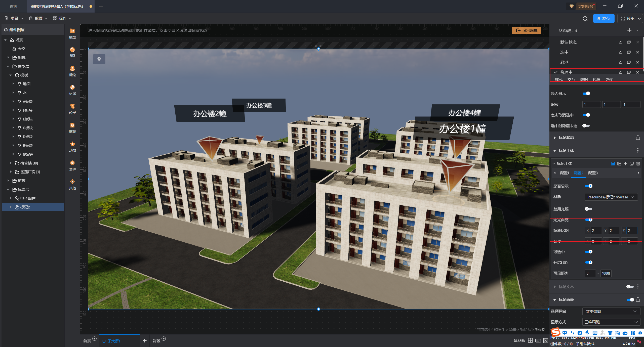Click the search magnifier icon
Viewport: 644px width, 347px height.
(585, 19)
